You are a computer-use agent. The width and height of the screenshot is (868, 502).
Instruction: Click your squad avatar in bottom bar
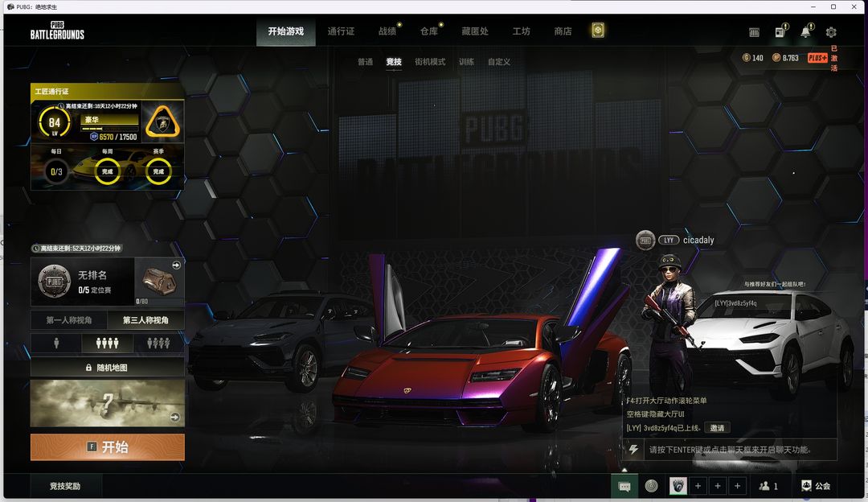point(678,486)
